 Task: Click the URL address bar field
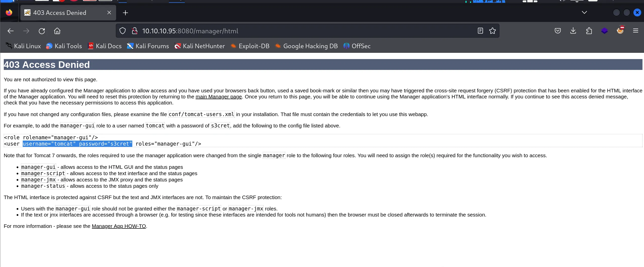pyautogui.click(x=303, y=31)
